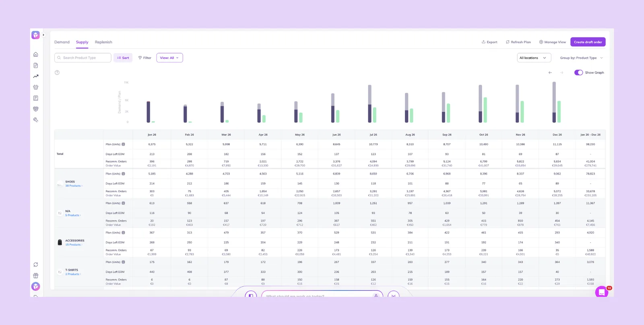
Task: Open the stacked boxes icon in sidebar
Action: point(36,109)
